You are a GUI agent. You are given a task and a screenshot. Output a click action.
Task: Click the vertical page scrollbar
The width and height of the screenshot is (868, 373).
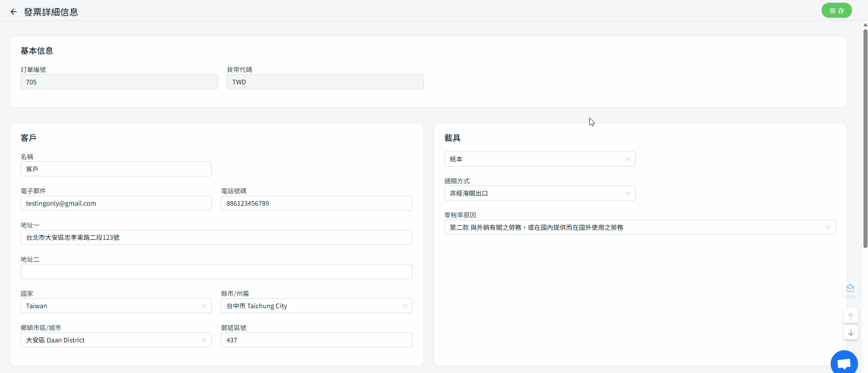point(865,137)
